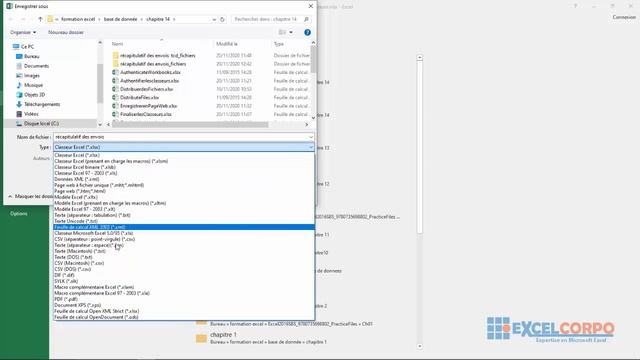Sort by the Nom column header
This screenshot has width=640, height=360.
coord(118,44)
